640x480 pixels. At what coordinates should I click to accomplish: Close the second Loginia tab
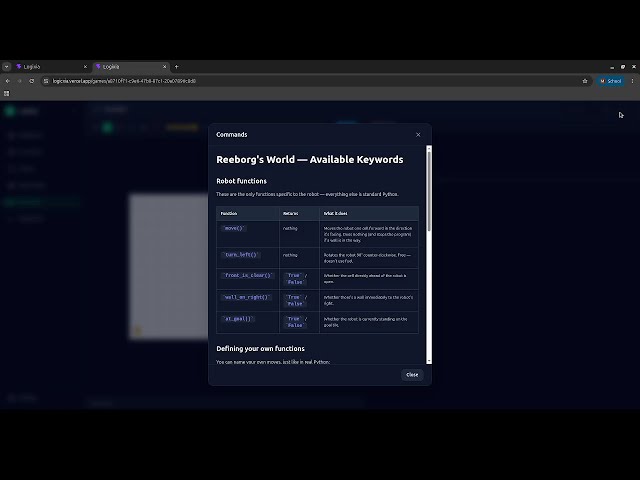(164, 67)
